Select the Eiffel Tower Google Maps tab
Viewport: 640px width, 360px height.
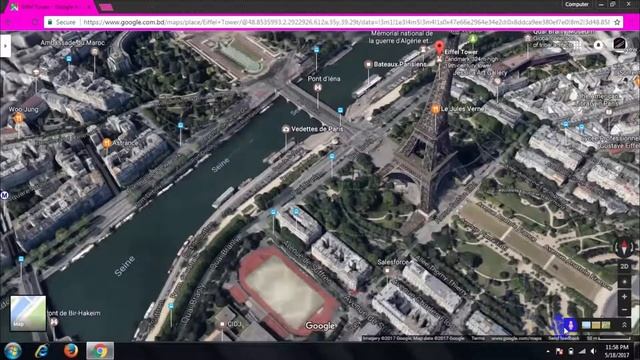click(51, 7)
